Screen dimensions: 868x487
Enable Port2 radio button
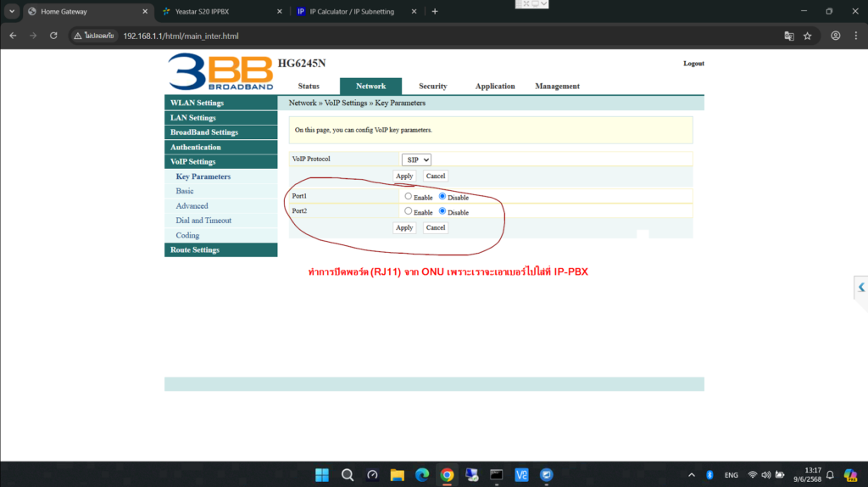pos(408,211)
